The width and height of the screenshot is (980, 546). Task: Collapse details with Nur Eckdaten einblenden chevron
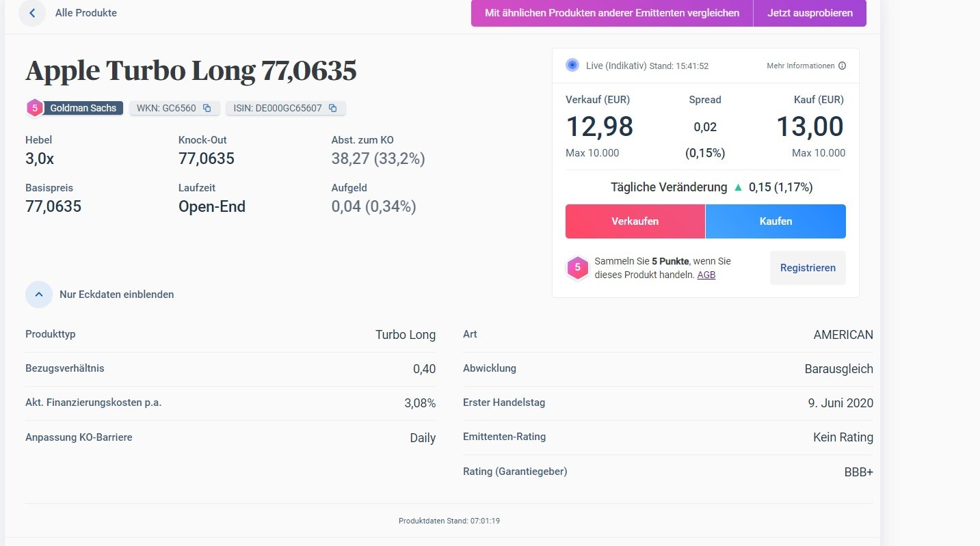[39, 295]
